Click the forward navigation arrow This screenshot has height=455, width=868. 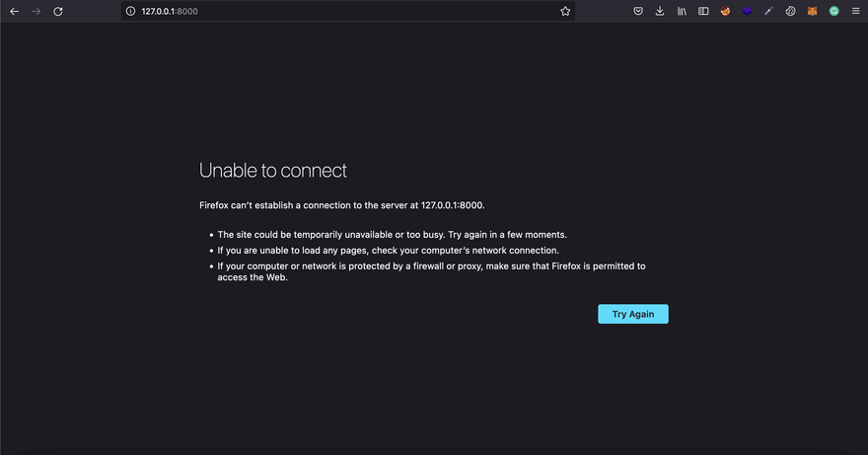click(x=36, y=11)
